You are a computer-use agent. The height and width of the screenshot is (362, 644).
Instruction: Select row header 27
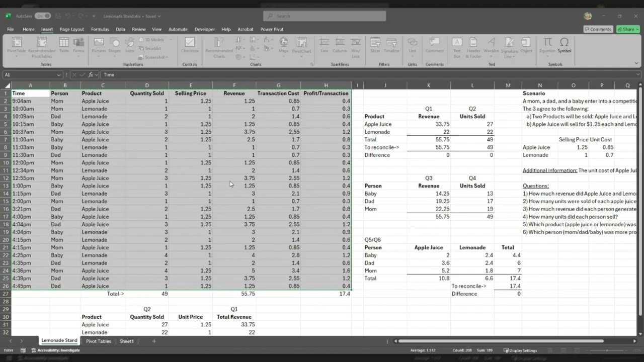(6, 294)
